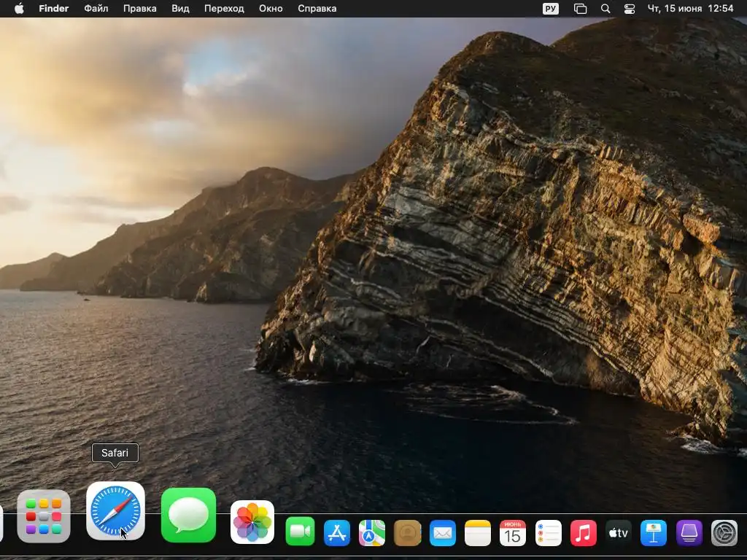Open the Contacts app

[x=408, y=533]
